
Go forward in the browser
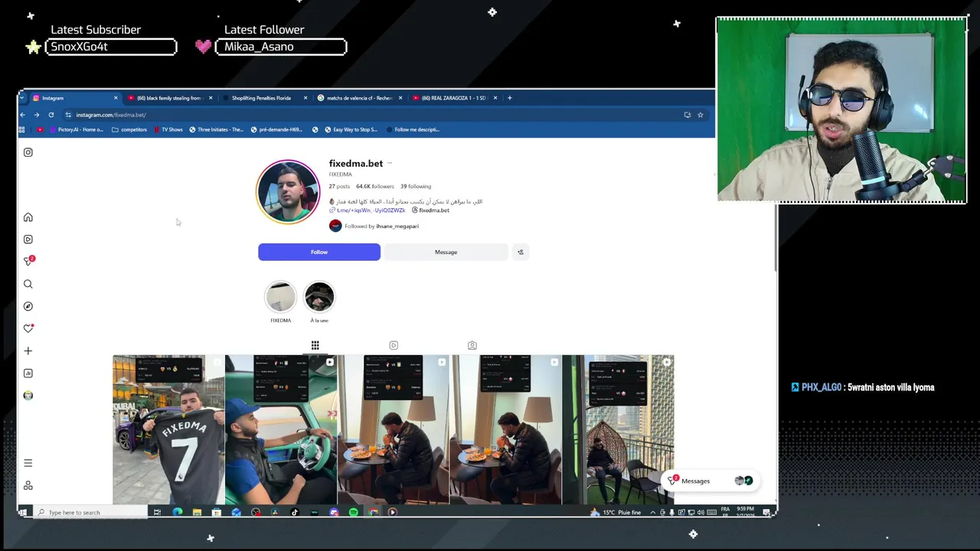[x=37, y=115]
